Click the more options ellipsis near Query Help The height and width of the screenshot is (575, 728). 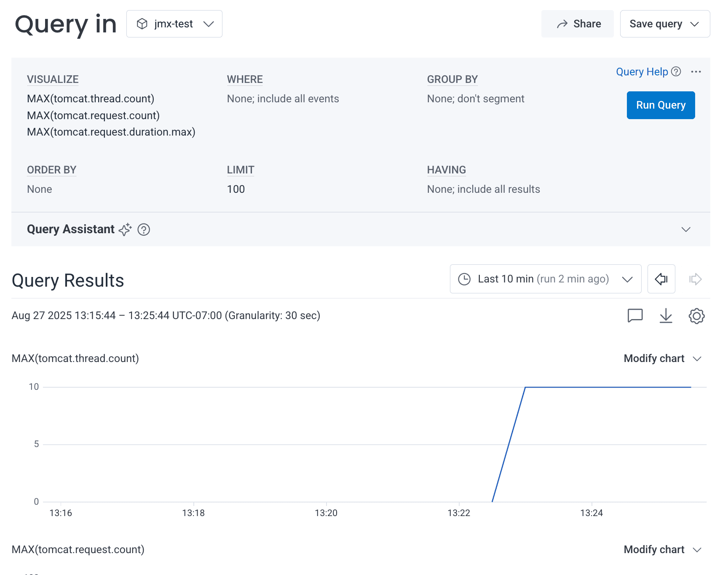[x=696, y=72]
